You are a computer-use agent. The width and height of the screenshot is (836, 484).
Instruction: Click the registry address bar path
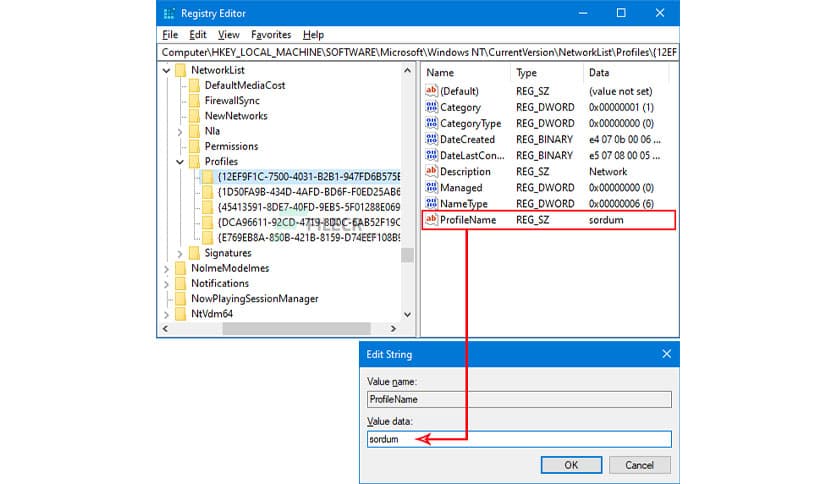[418, 52]
